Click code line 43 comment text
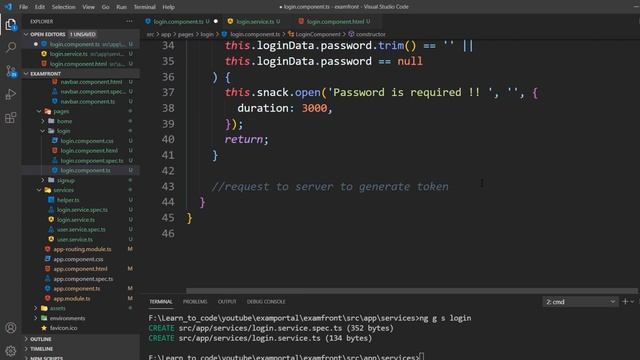The width and height of the screenshot is (640, 360). click(x=330, y=187)
